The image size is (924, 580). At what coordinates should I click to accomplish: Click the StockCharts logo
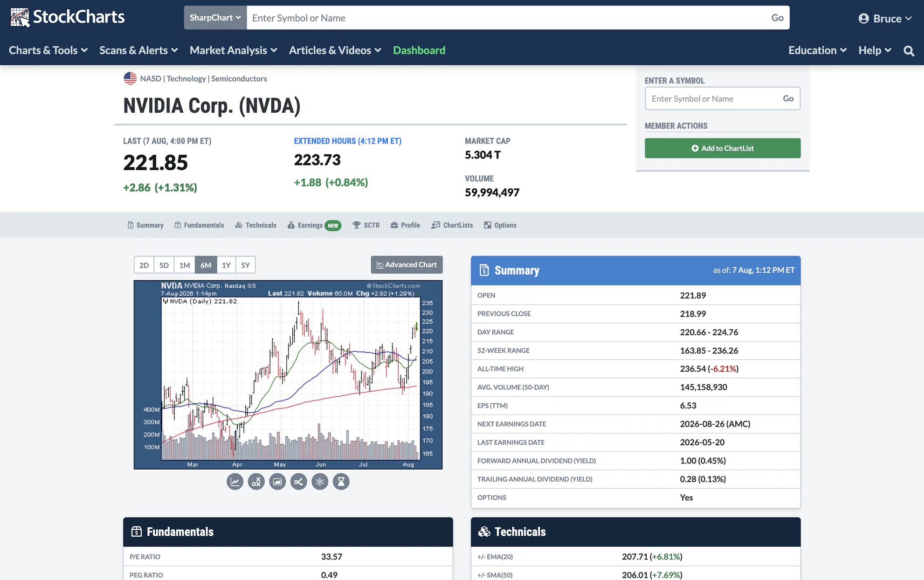(68, 17)
